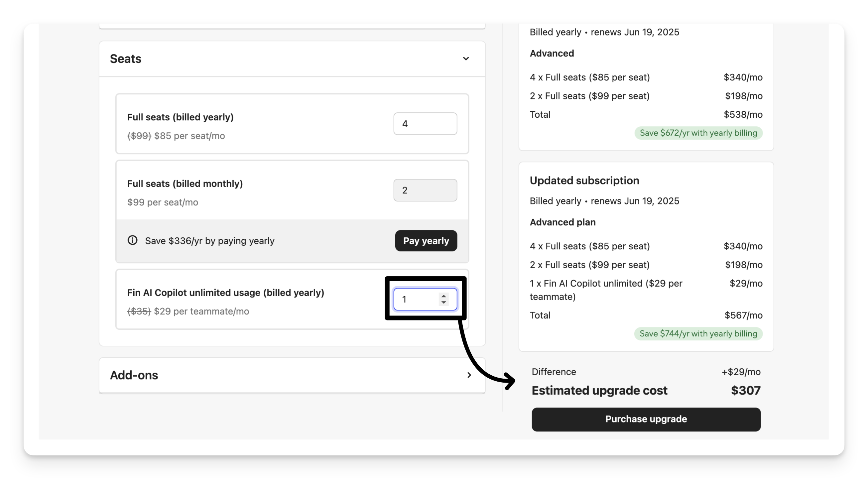Click the Save $744/yr yearly billing badge
The image size is (868, 479).
[698, 334]
